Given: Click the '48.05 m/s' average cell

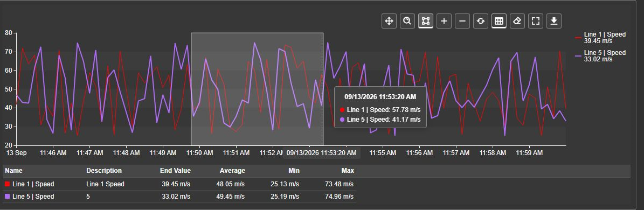Looking at the screenshot, I should coord(231,184).
